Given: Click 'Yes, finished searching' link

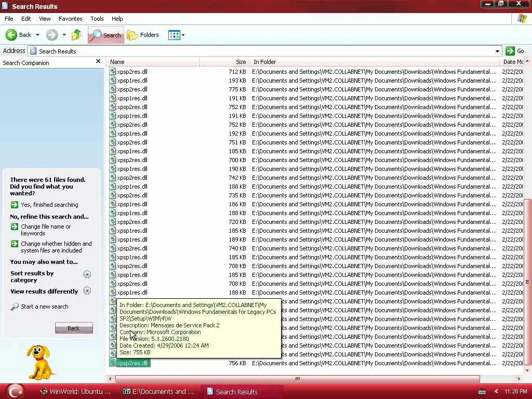Looking at the screenshot, I should [x=49, y=205].
